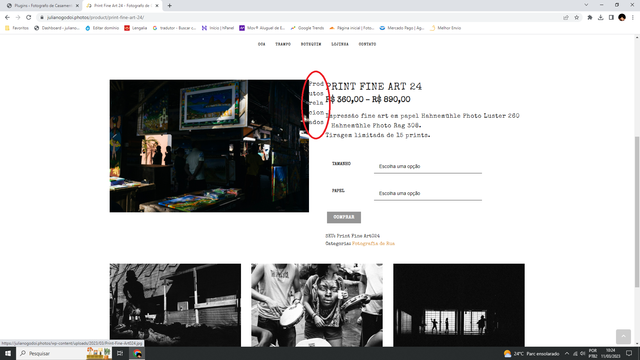Open the Chrome three-dot menu
This screenshot has width=640, height=360.
click(633, 18)
